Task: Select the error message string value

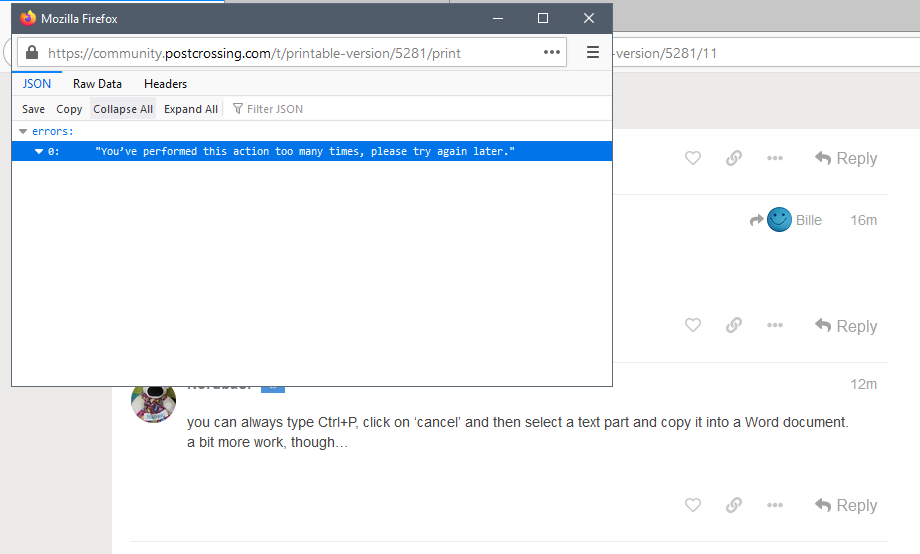Action: tap(305, 151)
